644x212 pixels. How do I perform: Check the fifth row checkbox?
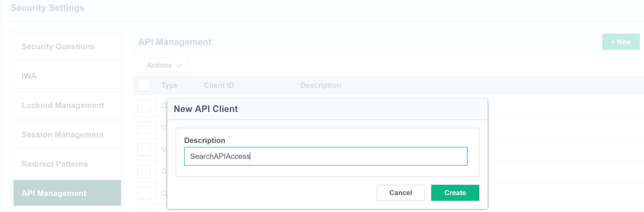point(144,193)
